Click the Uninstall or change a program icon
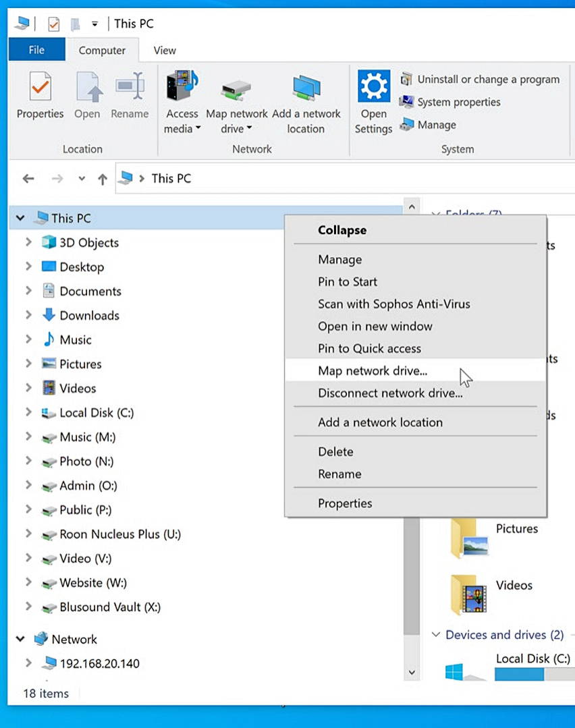 coord(406,80)
